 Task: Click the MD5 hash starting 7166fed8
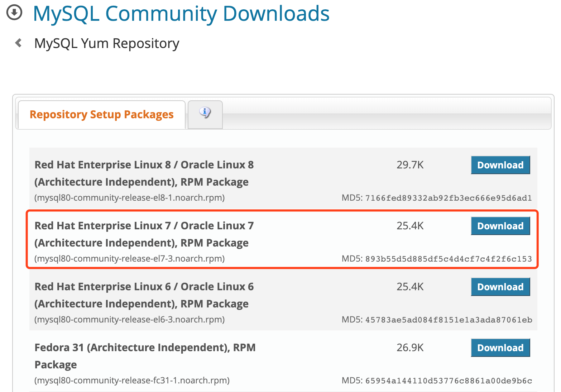point(449,198)
